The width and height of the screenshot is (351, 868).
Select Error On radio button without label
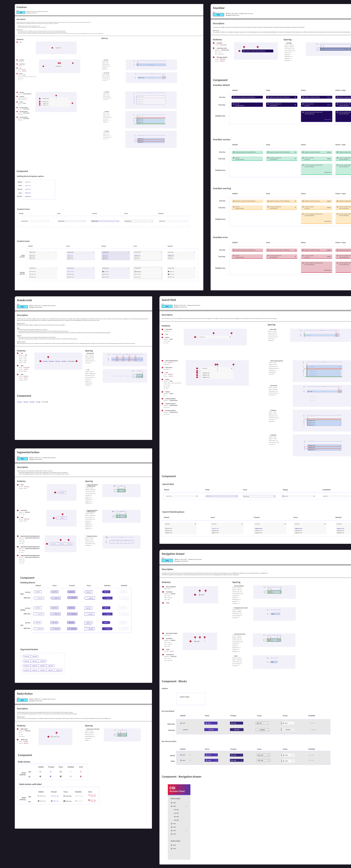80,776
